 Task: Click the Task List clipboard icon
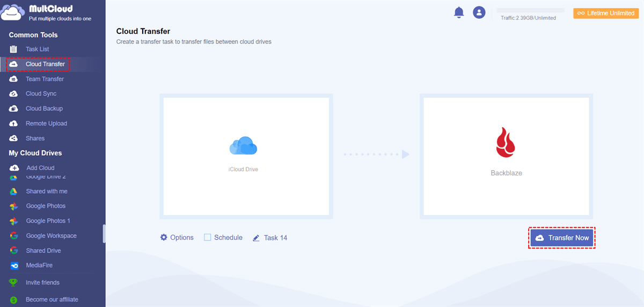pyautogui.click(x=14, y=49)
